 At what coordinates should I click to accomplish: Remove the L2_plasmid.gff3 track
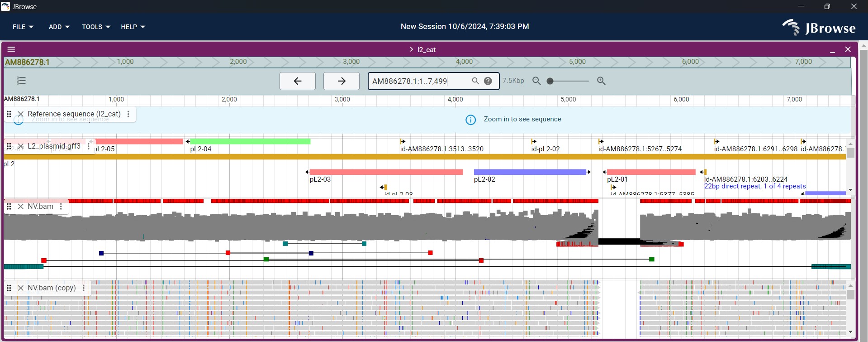20,146
